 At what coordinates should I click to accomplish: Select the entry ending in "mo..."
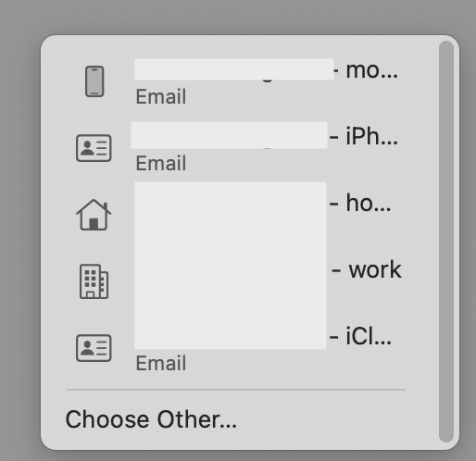pos(236,82)
